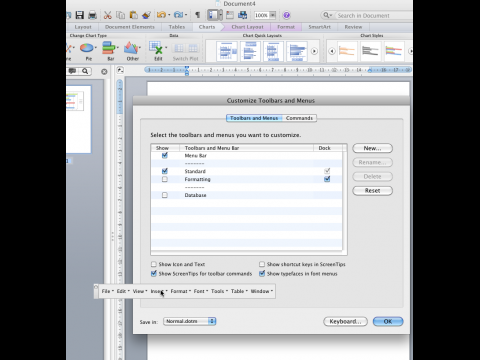Click the Reset button
Screen dimensions: 480x360
pyautogui.click(x=372, y=191)
